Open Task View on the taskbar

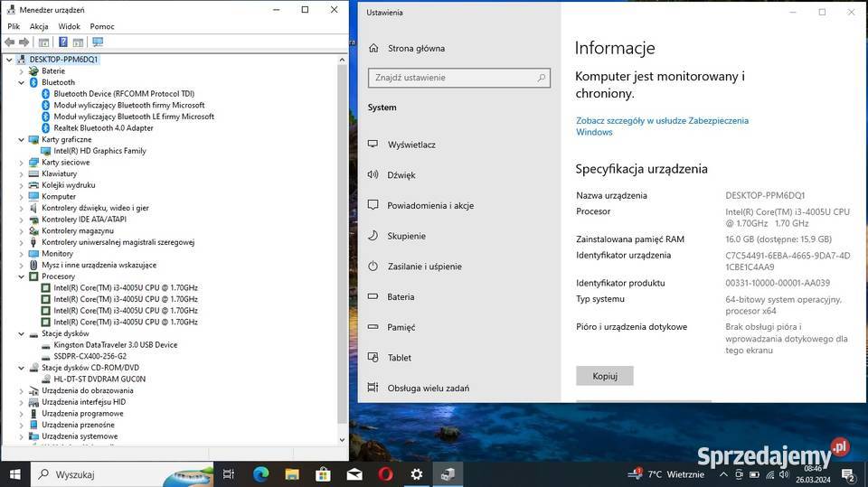[x=228, y=474]
